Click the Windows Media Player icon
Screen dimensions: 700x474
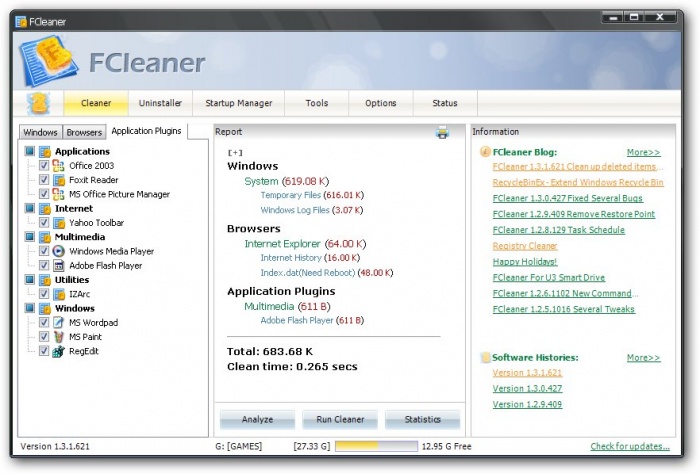click(x=58, y=251)
